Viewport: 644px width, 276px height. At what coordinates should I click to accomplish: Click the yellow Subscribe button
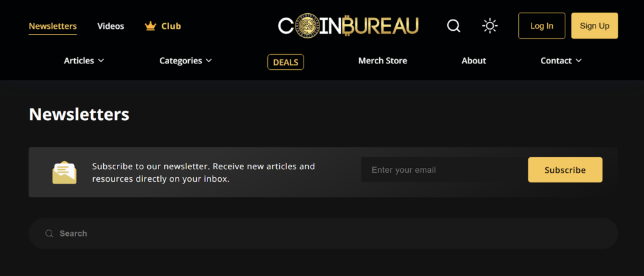[565, 170]
